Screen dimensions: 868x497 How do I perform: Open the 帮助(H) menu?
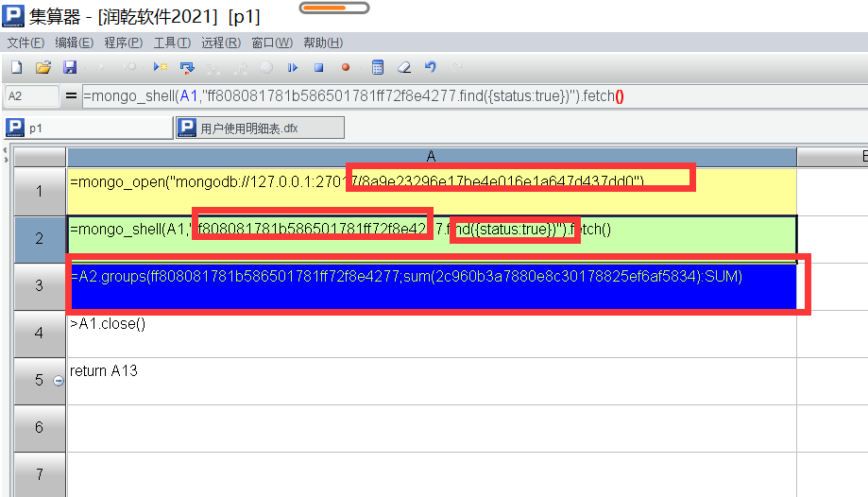coord(323,43)
